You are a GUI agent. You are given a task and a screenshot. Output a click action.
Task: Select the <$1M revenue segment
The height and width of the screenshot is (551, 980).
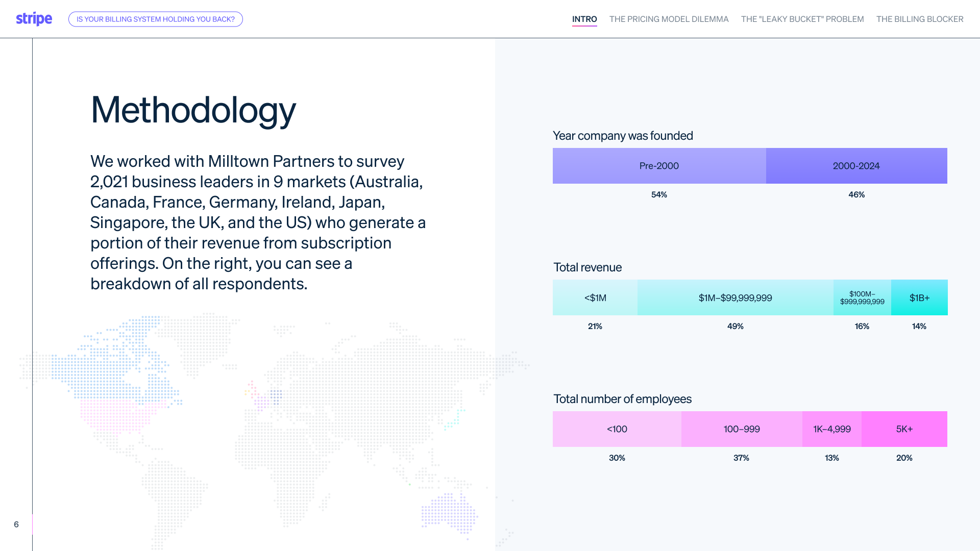click(x=595, y=297)
